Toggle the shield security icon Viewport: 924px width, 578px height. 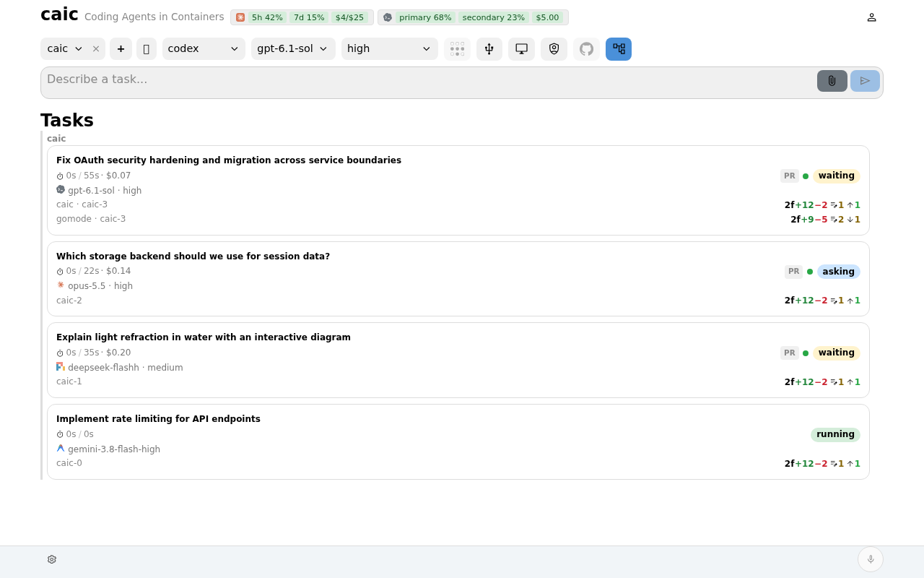tap(554, 49)
